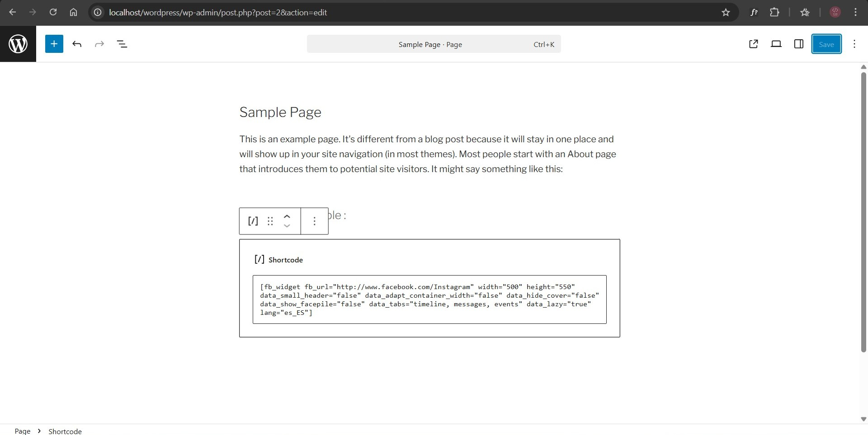868x435 pixels.
Task: Open the editor preview options
Action: coord(776,44)
